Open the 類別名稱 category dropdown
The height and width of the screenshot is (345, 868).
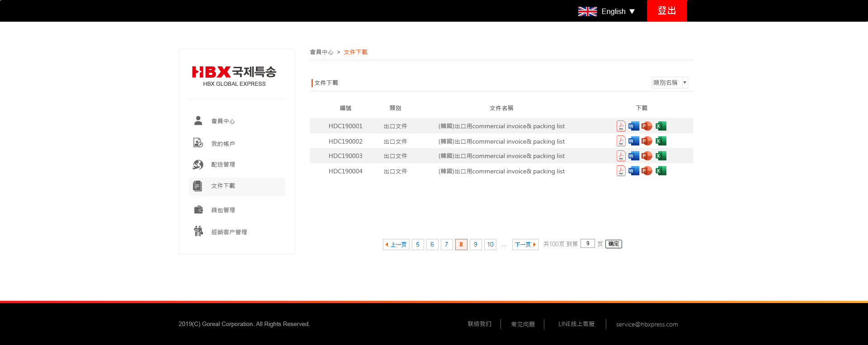pos(670,83)
